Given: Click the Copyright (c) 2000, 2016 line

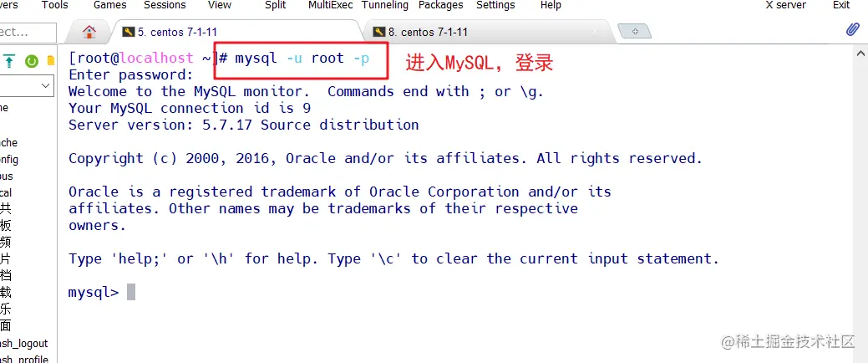Looking at the screenshot, I should coord(385,159).
